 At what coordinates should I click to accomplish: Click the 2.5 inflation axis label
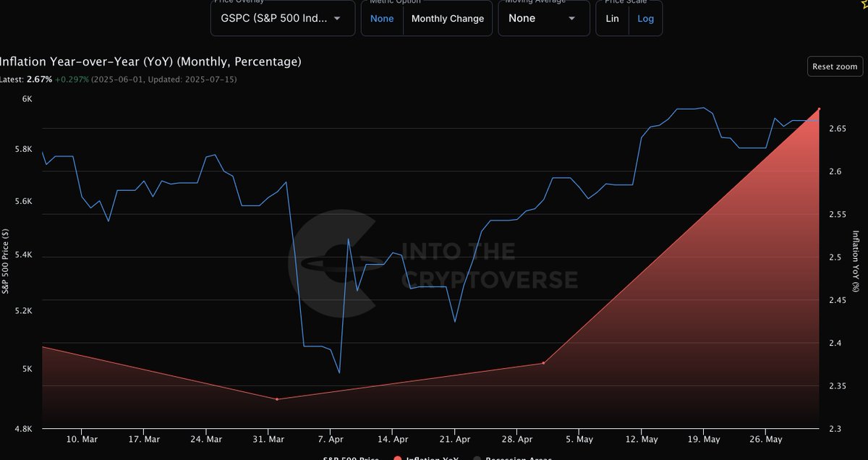[x=835, y=257]
